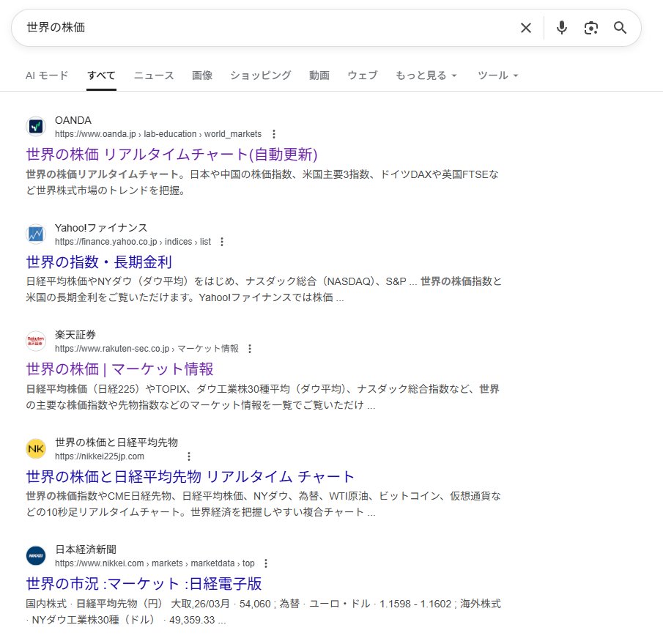663x644 pixels.
Task: Click the 日本経済新聞 site name
Action: click(x=86, y=549)
